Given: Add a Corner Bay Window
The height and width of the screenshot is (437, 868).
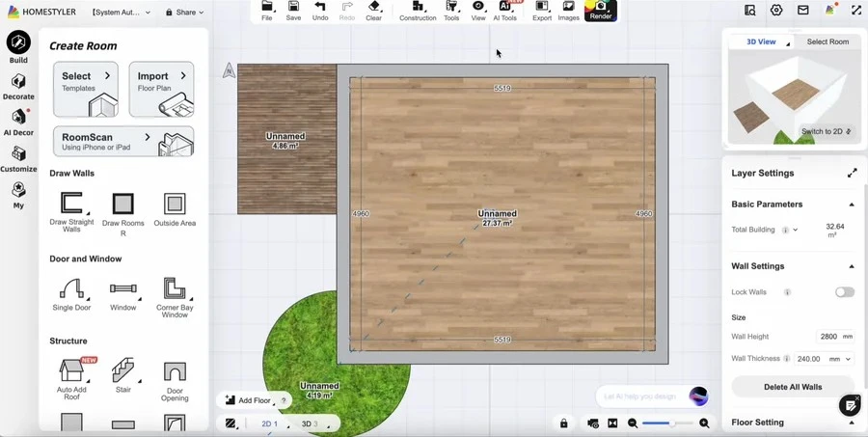Looking at the screenshot, I should click(x=175, y=289).
